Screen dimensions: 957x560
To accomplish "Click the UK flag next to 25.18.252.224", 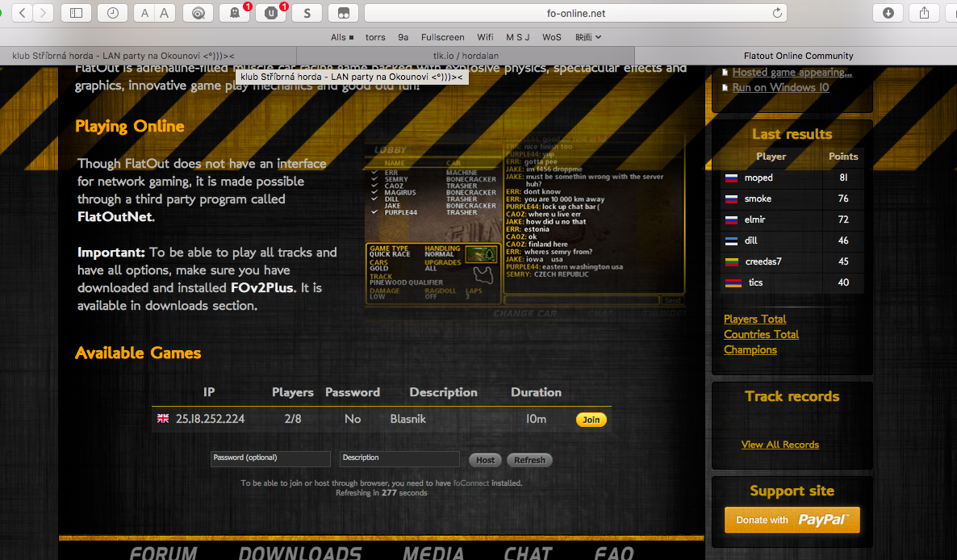I will (x=163, y=419).
